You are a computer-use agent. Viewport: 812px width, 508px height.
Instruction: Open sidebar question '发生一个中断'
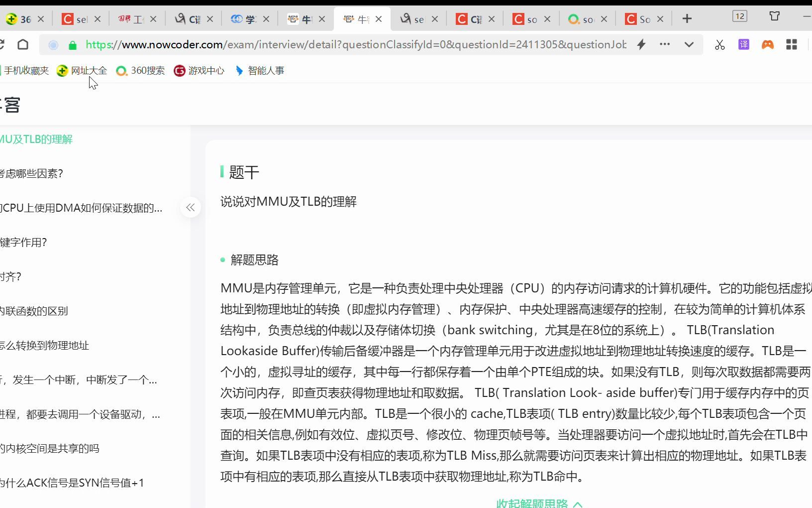point(79,380)
